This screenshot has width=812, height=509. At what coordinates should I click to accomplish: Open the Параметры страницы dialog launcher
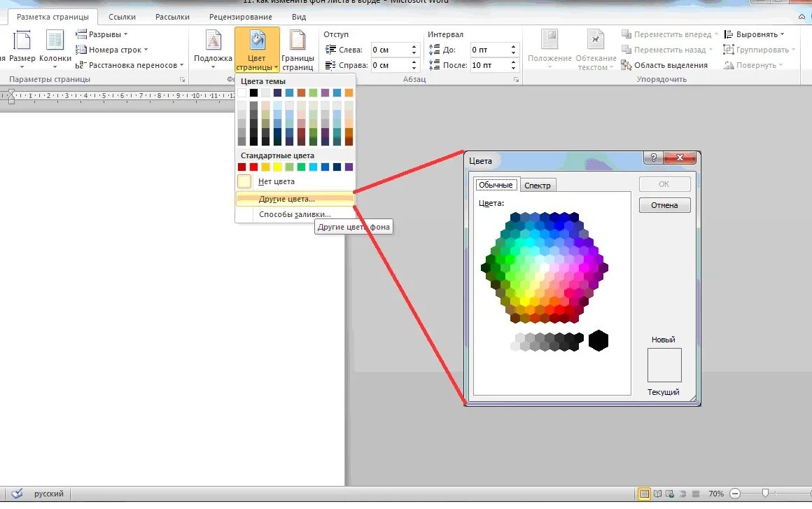[182, 80]
